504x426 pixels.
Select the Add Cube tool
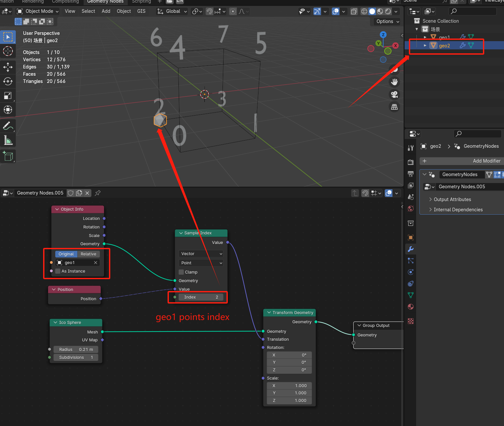tap(8, 156)
